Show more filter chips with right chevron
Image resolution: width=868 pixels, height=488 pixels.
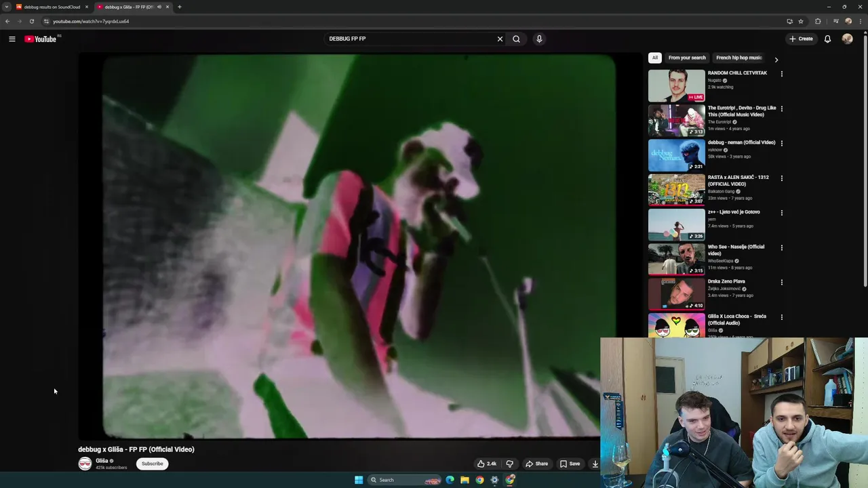(x=776, y=60)
